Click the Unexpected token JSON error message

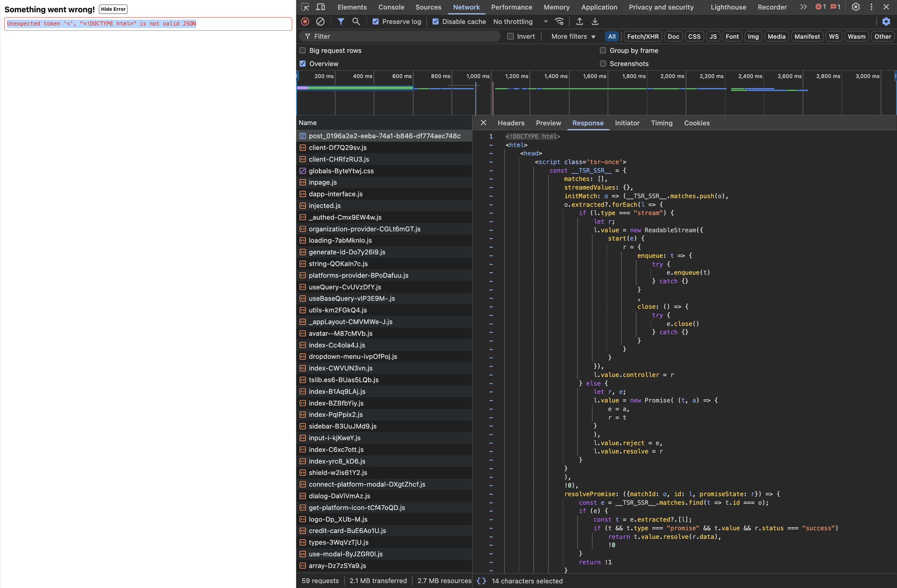tap(101, 23)
